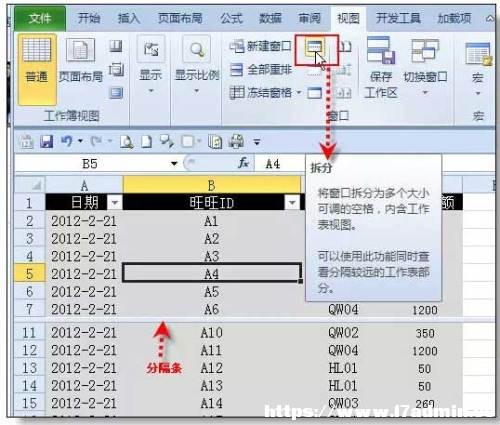Image resolution: width=500 pixels, height=425 pixels.
Task: Switch to the 公式 (Formulas) ribbon tab
Action: click(231, 18)
